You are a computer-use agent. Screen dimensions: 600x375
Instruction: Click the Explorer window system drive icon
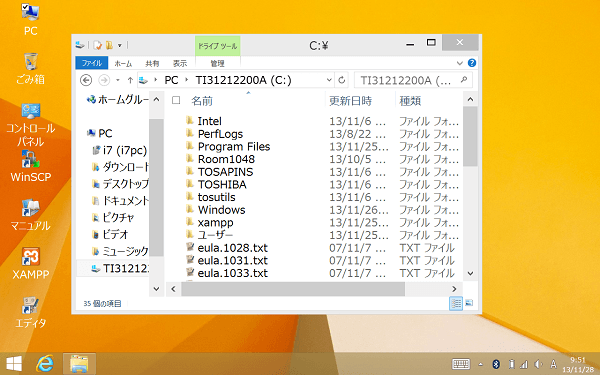(x=80, y=45)
